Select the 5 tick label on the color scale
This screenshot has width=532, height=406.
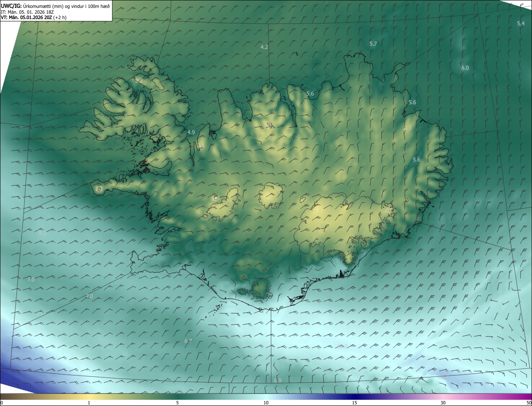pyautogui.click(x=177, y=403)
